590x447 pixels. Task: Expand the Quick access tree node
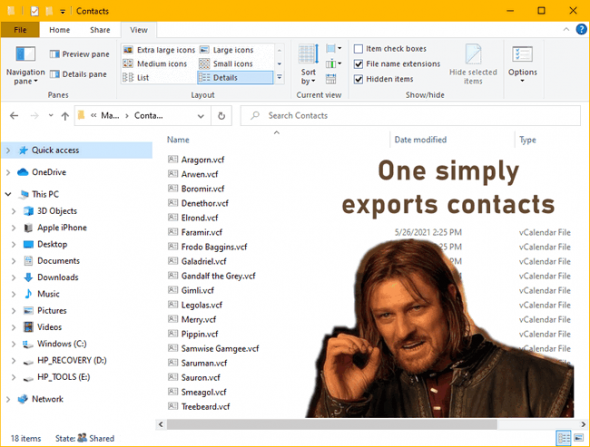8,151
